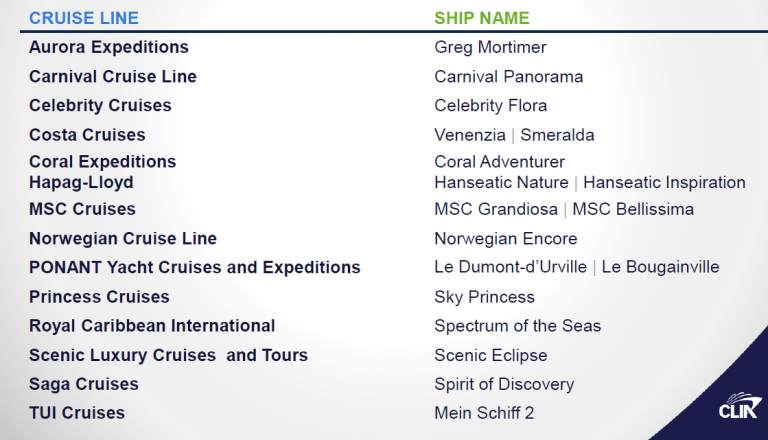Click the Costa Cruises row label
The image size is (768, 440).
point(87,135)
